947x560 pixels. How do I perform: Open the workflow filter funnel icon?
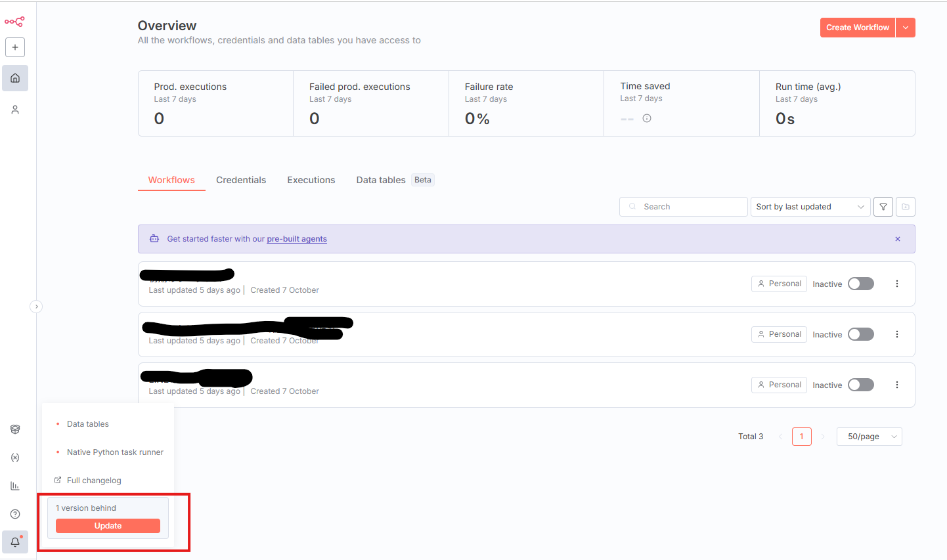tap(883, 207)
